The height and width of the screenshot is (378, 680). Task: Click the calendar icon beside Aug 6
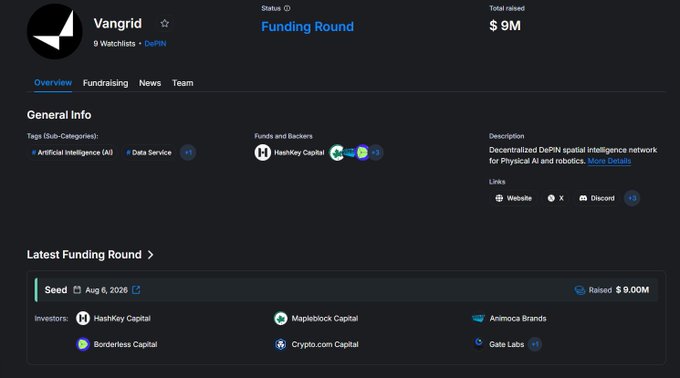[77, 290]
